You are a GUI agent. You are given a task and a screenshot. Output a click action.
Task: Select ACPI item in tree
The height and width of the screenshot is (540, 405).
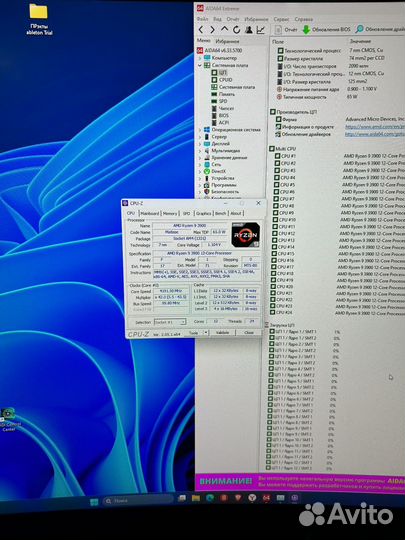[x=220, y=123]
